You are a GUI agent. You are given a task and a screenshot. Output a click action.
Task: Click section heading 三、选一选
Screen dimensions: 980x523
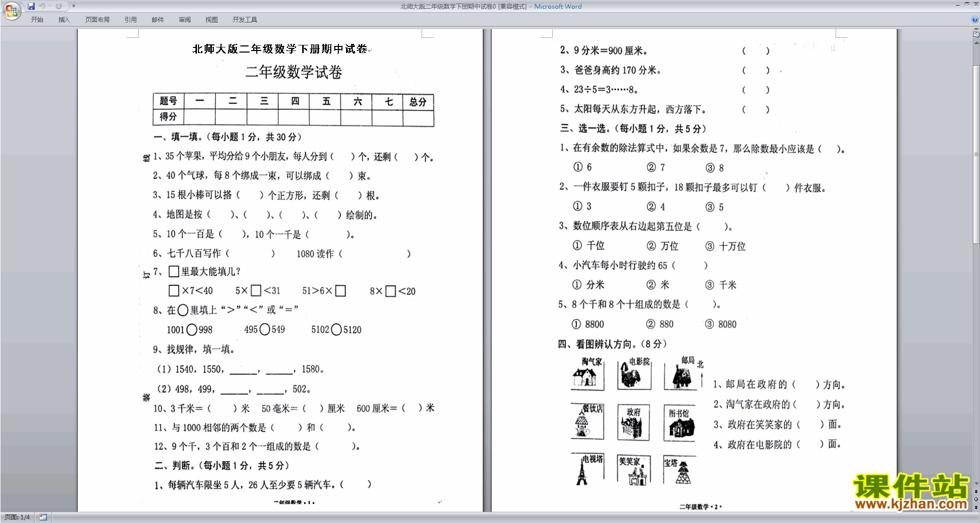[633, 129]
